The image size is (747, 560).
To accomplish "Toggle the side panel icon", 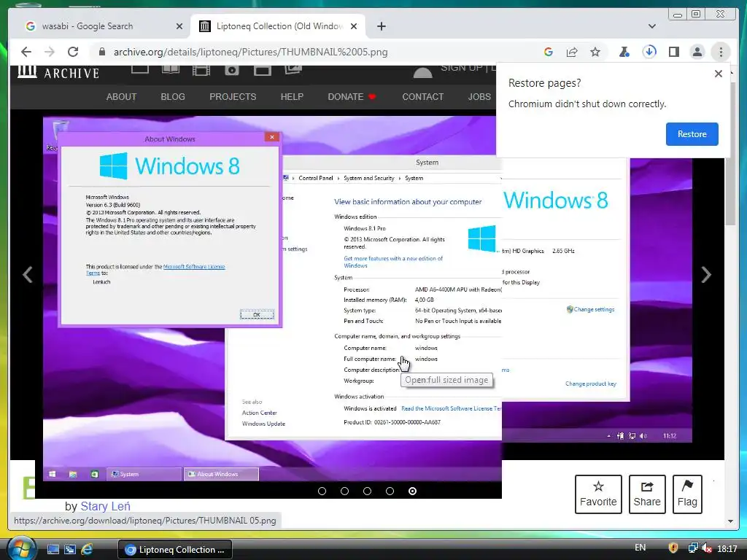I will click(673, 52).
